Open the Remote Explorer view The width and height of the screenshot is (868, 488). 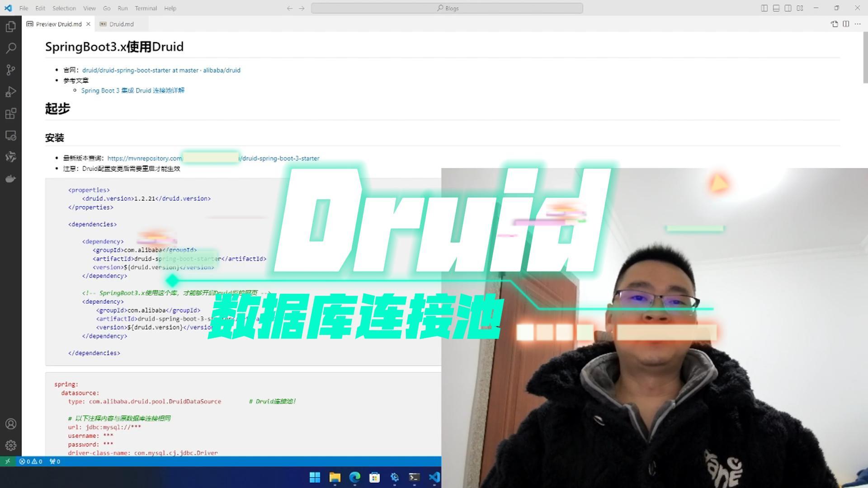coord(11,135)
